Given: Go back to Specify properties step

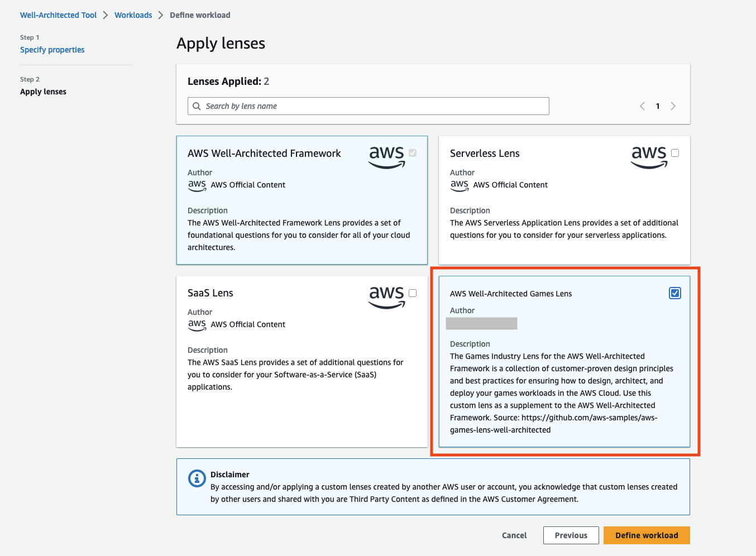Looking at the screenshot, I should [x=52, y=50].
